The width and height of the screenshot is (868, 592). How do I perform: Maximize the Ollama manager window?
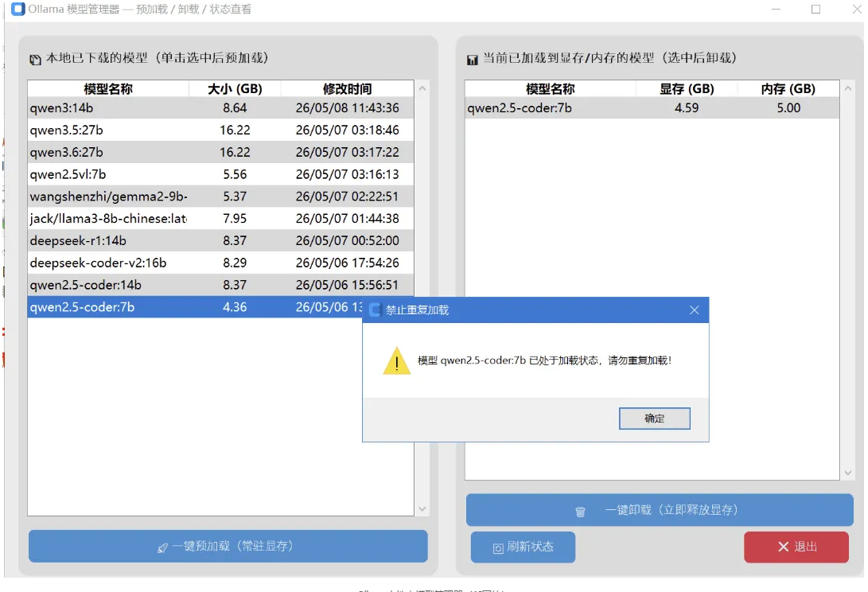point(816,10)
